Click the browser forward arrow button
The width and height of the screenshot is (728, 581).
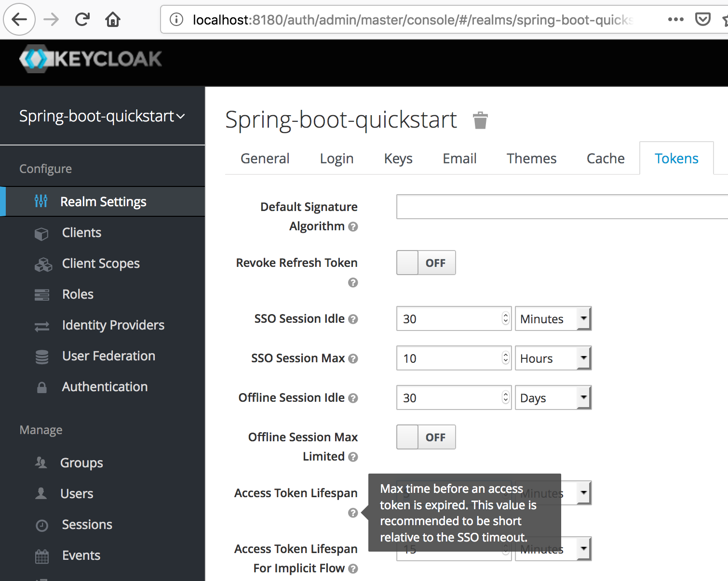pyautogui.click(x=51, y=19)
